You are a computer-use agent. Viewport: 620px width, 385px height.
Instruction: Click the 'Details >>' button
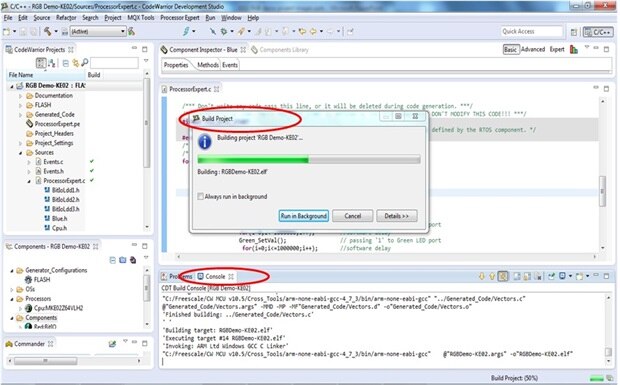click(397, 216)
